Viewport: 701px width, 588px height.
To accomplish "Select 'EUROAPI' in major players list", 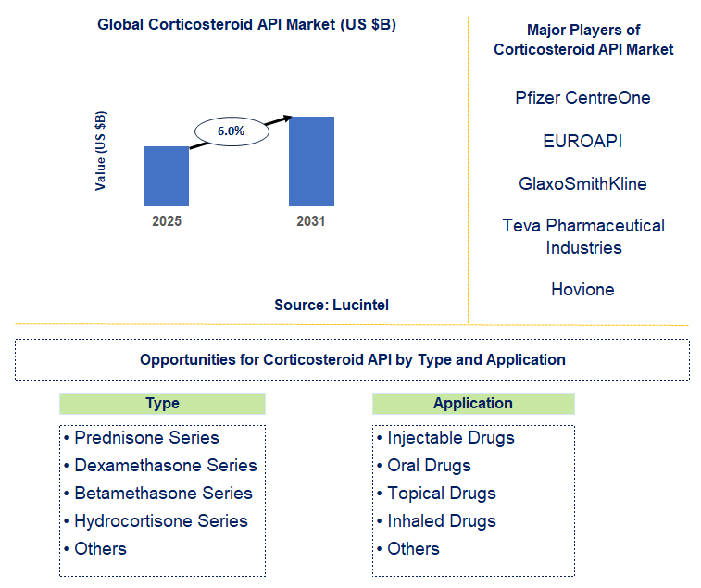I will point(583,141).
